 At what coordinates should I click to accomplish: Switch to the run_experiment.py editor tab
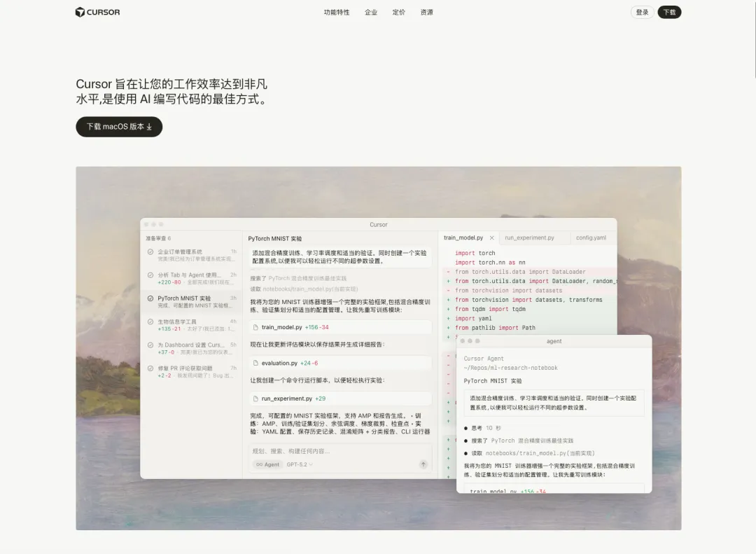[529, 238]
